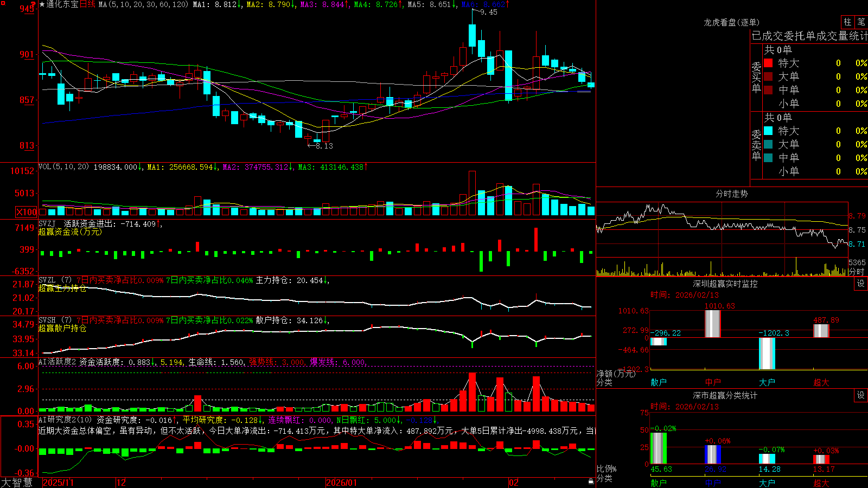Click the teal 中单 swatch under 委卖单
868x488 pixels.
pyautogui.click(x=768, y=158)
